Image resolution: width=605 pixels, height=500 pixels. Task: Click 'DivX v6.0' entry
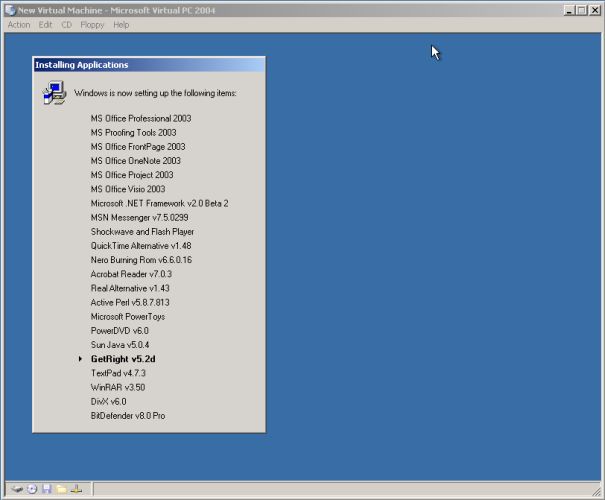tap(108, 402)
